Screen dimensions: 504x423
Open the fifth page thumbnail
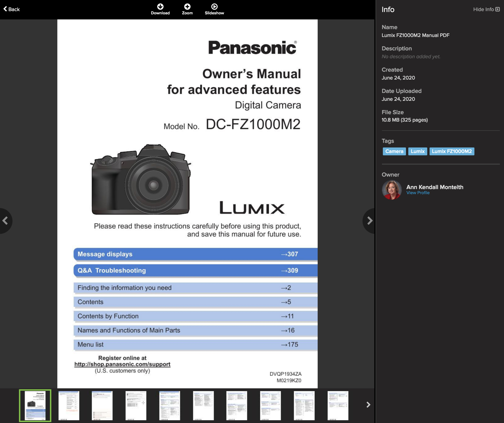coord(170,405)
